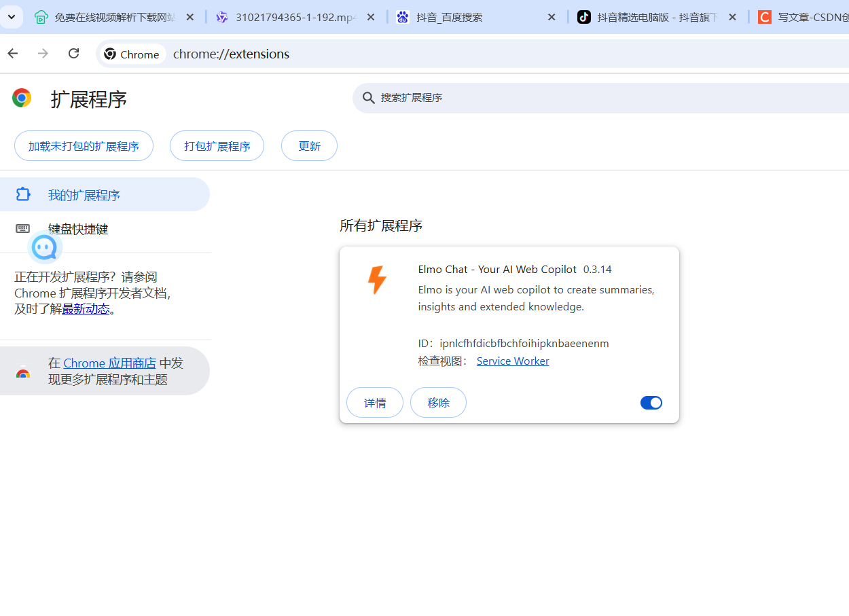
Task: Disable the Elmo Chat extension toggle
Action: (651, 403)
